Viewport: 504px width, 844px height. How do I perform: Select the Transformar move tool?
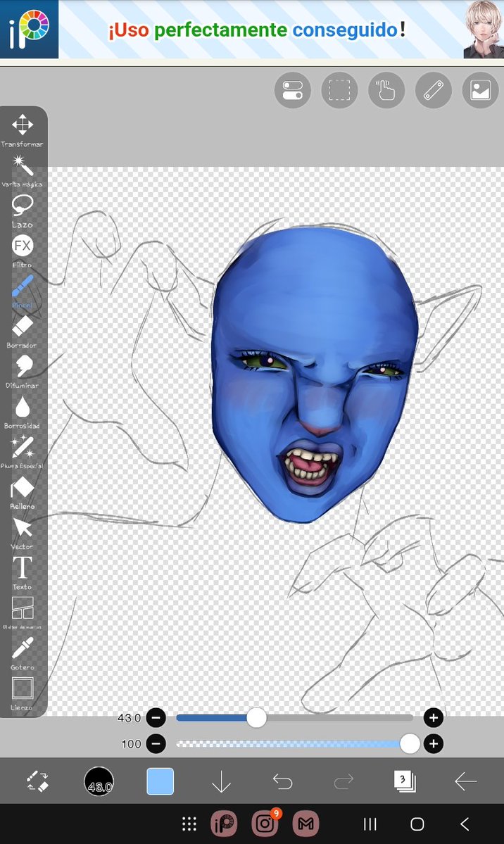[22, 130]
